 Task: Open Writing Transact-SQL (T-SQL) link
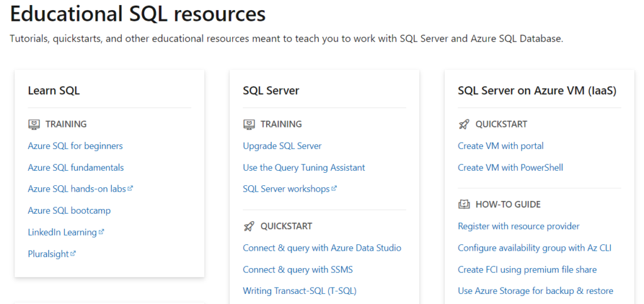(x=299, y=291)
